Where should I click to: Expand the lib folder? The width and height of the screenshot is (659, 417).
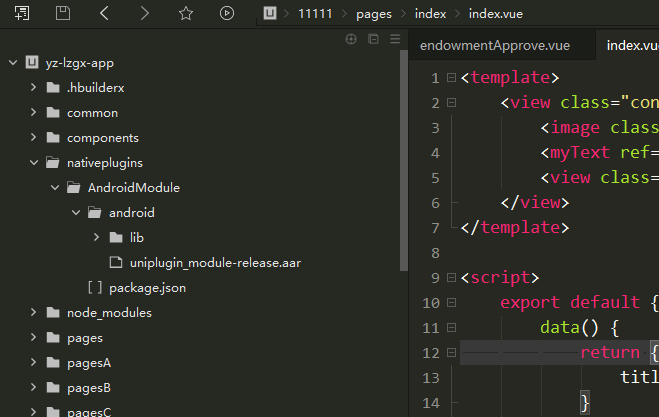(97, 238)
